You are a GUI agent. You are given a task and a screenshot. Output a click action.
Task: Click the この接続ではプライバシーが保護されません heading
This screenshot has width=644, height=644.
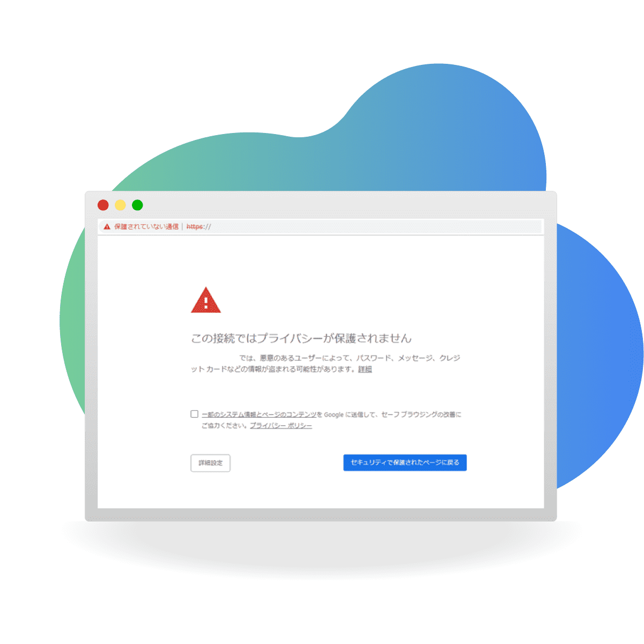pyautogui.click(x=301, y=338)
